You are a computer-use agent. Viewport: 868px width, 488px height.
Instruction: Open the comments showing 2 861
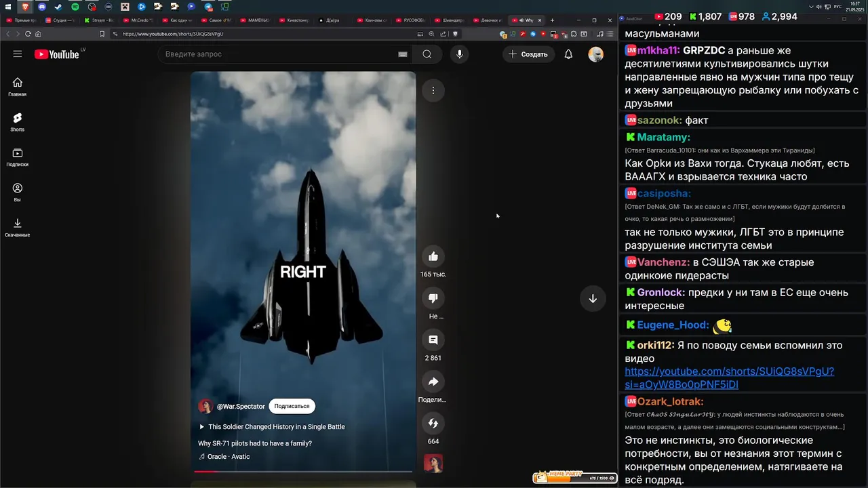[x=433, y=340]
